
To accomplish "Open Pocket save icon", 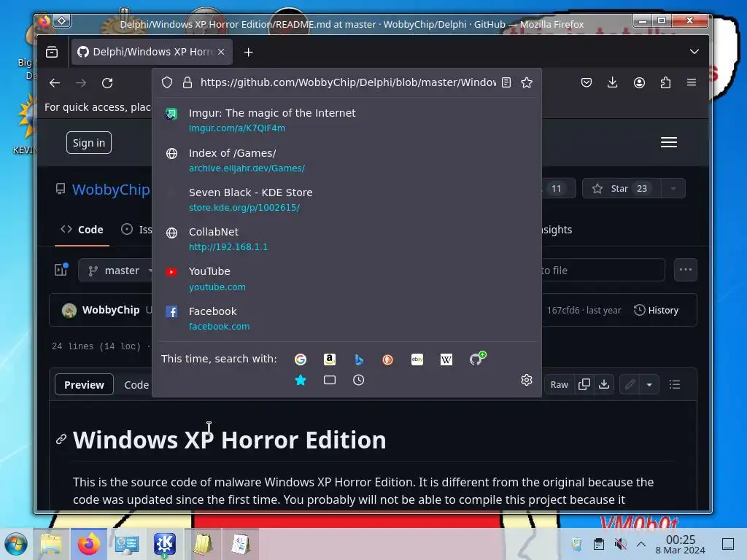I will 587,83.
